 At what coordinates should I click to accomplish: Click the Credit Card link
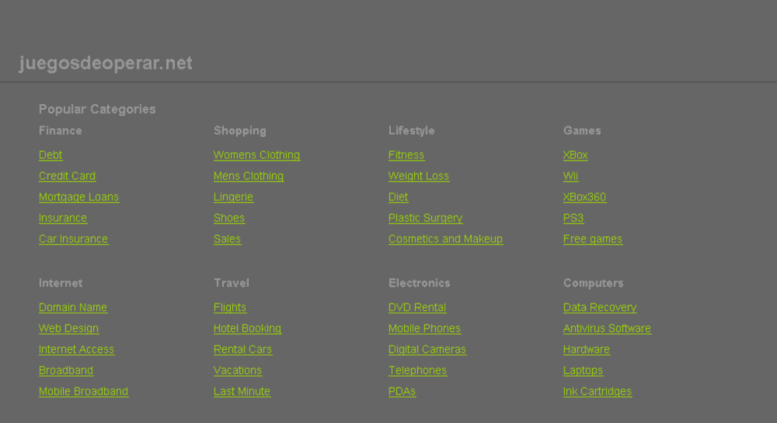[x=67, y=176]
